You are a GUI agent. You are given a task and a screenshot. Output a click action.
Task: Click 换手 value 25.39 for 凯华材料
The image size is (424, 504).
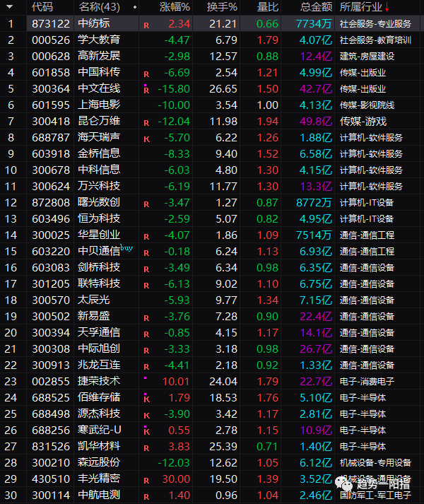click(223, 447)
